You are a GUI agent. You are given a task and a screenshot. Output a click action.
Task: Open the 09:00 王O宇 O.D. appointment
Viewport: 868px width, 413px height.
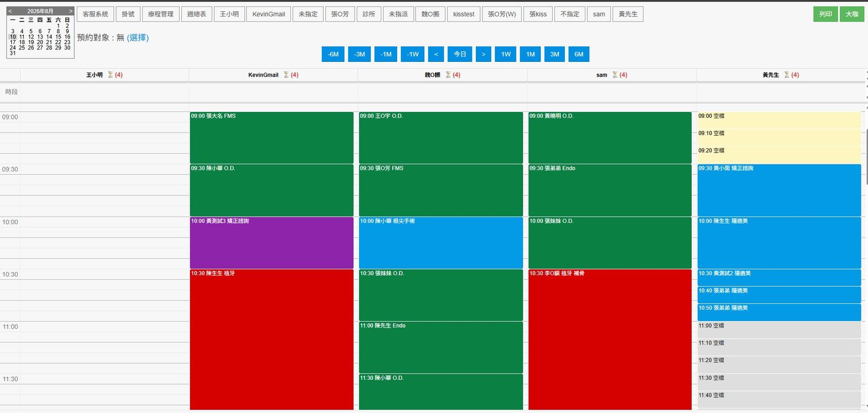click(x=441, y=138)
